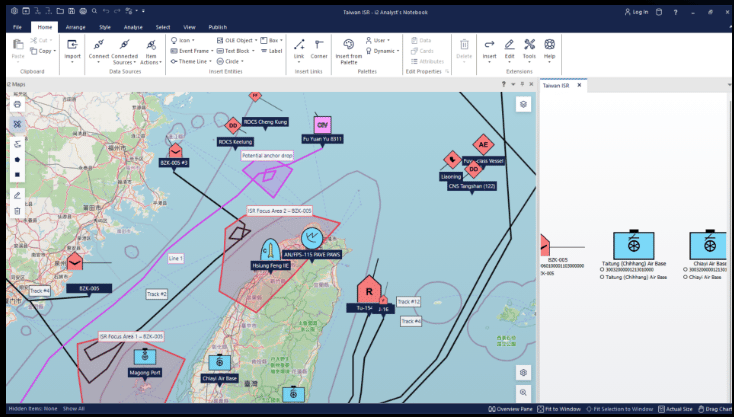Click the Taitung (Chihhang) Air Base chart entity

634,245
